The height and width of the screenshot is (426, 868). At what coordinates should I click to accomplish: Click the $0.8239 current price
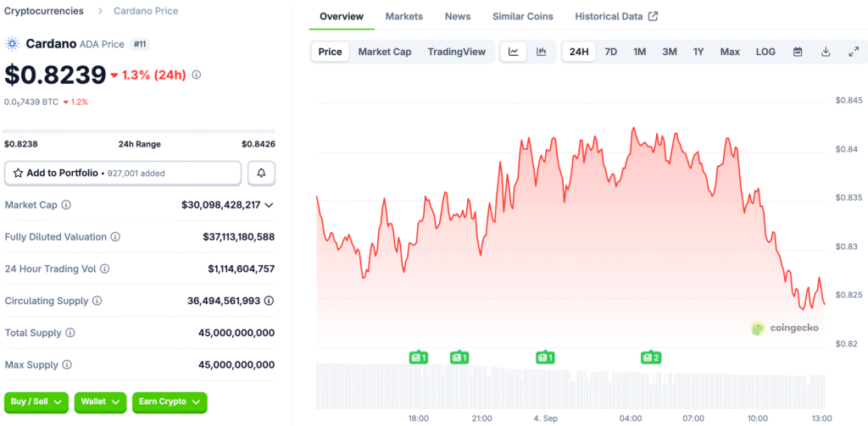[x=55, y=75]
